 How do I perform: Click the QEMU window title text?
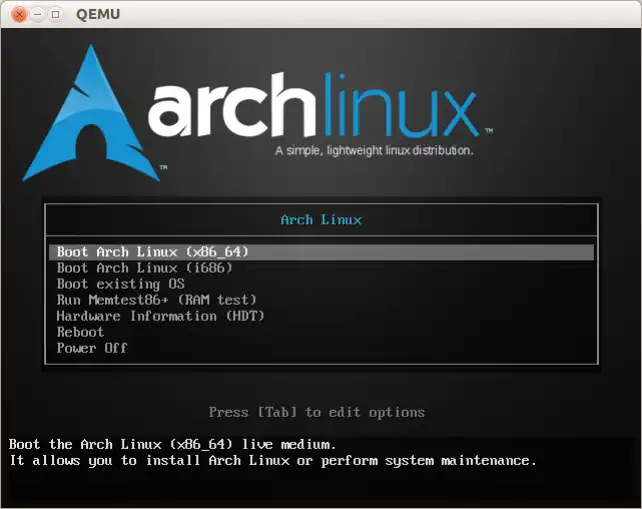98,14
